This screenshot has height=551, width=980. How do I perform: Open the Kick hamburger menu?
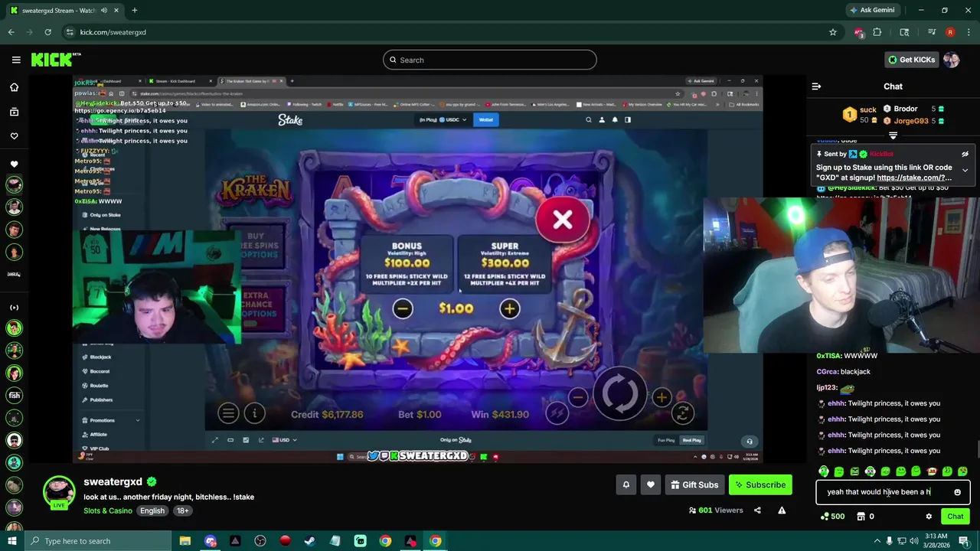(16, 60)
